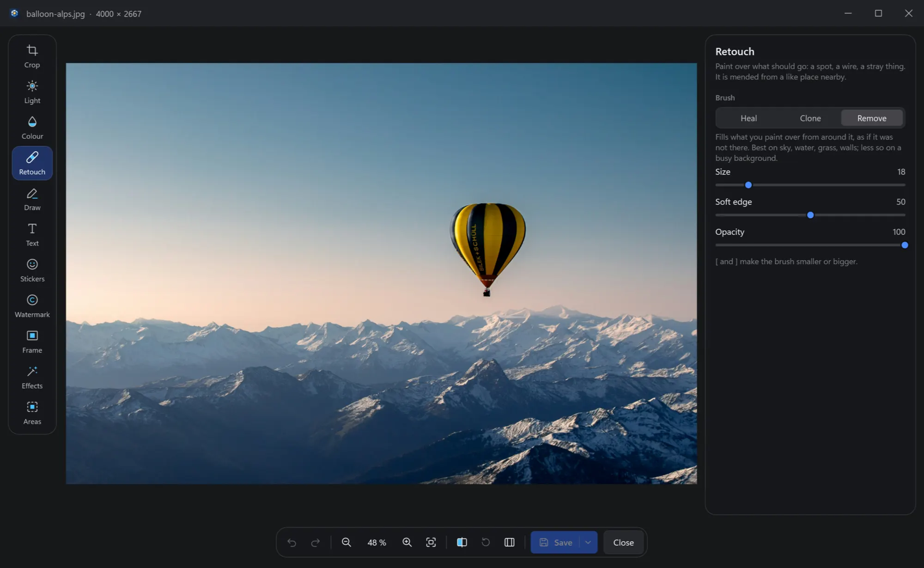Image resolution: width=924 pixels, height=568 pixels.
Task: Adjust the Size slider
Action: pos(810,185)
